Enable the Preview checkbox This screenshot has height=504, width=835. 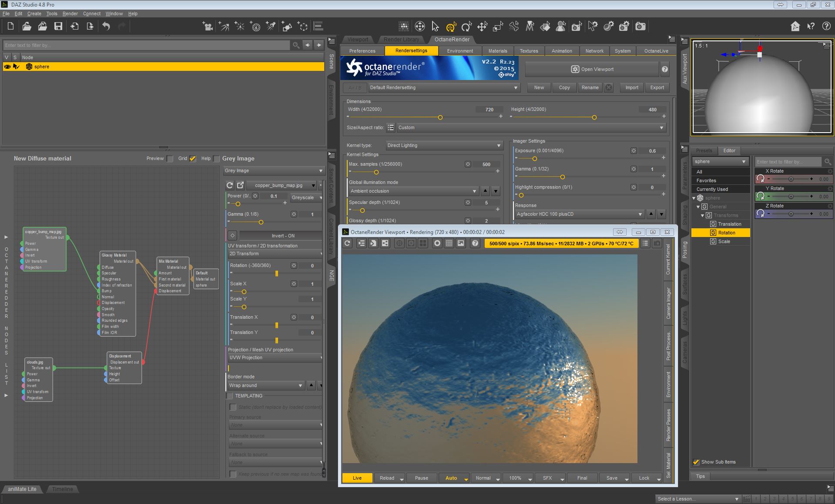pyautogui.click(x=170, y=159)
